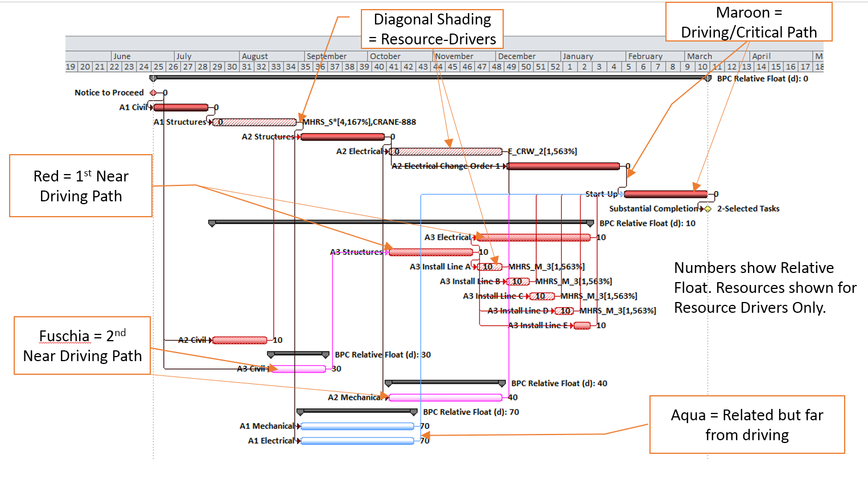The height and width of the screenshot is (480, 868).
Task: Click the December month header
Action: (x=528, y=56)
